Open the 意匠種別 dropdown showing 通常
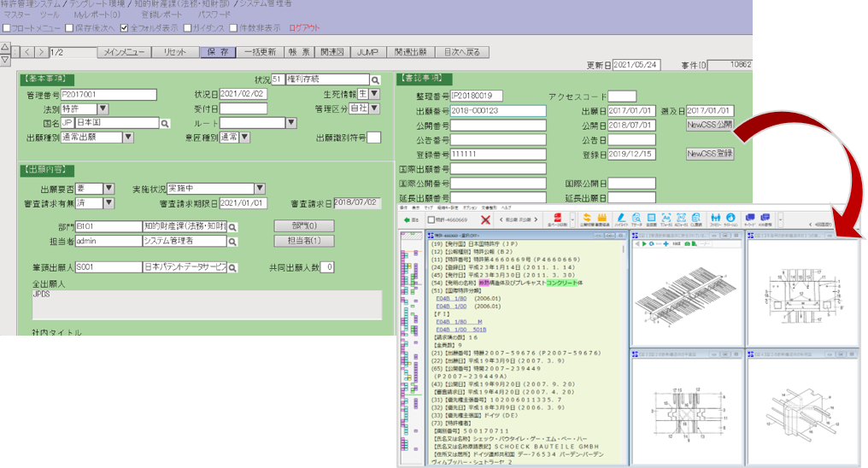This screenshot has width=868, height=468. (244, 137)
